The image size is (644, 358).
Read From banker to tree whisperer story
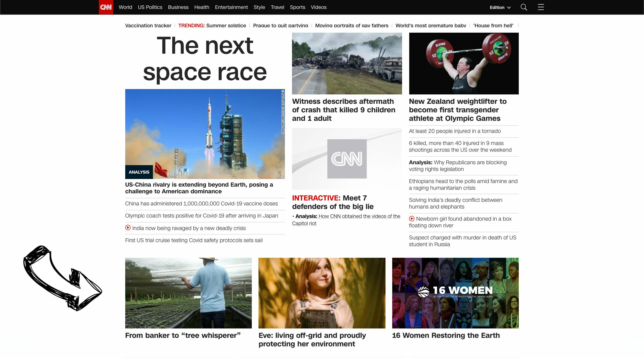[x=183, y=335]
